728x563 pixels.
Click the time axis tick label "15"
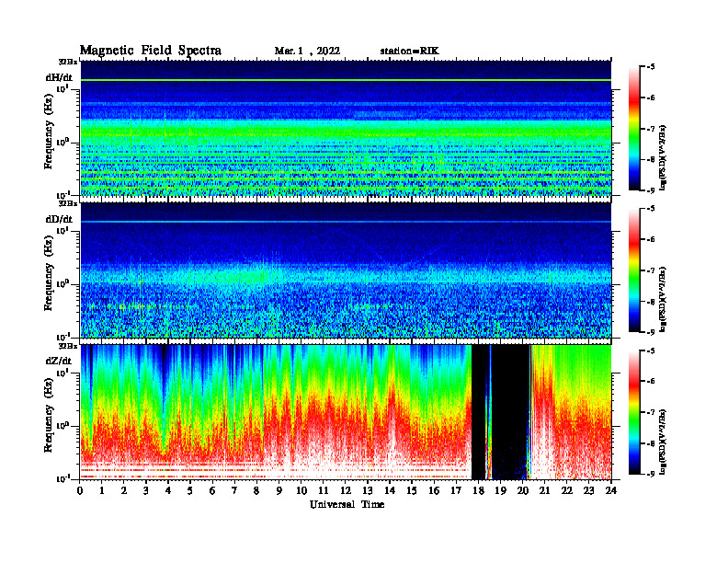click(412, 490)
